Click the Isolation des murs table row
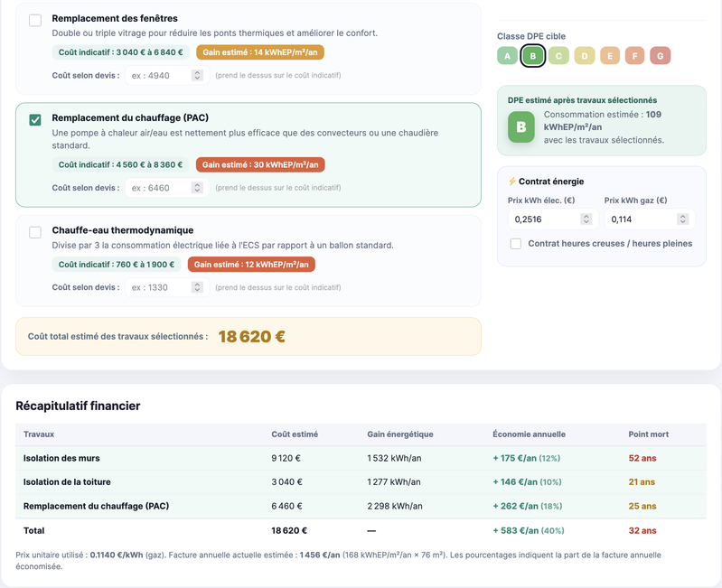722x588 pixels. (x=361, y=458)
